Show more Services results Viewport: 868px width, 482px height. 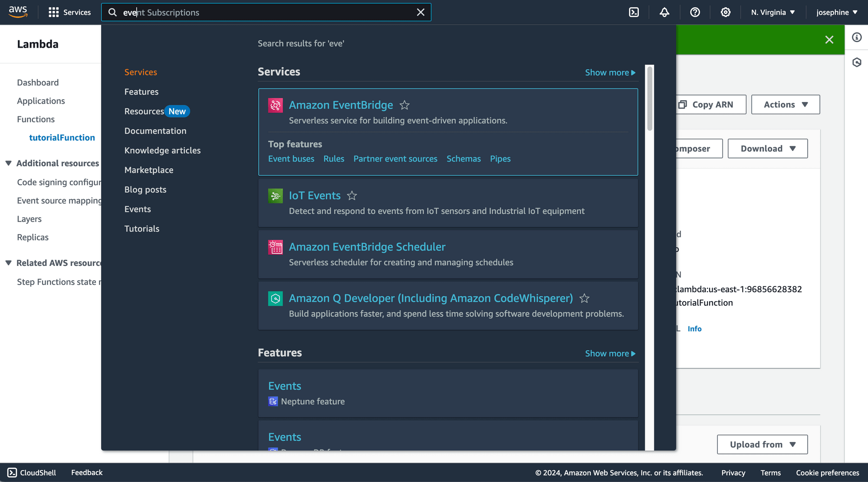610,72
